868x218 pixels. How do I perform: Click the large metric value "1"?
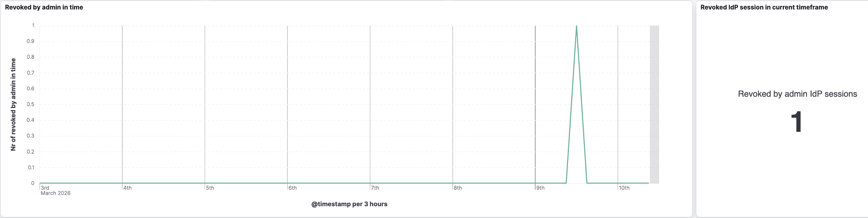(796, 122)
